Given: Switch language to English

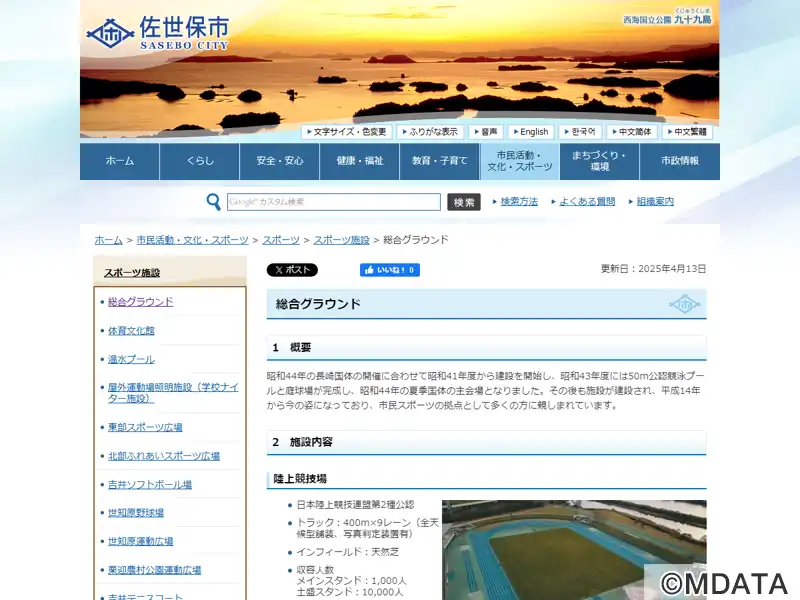Looking at the screenshot, I should 531,132.
